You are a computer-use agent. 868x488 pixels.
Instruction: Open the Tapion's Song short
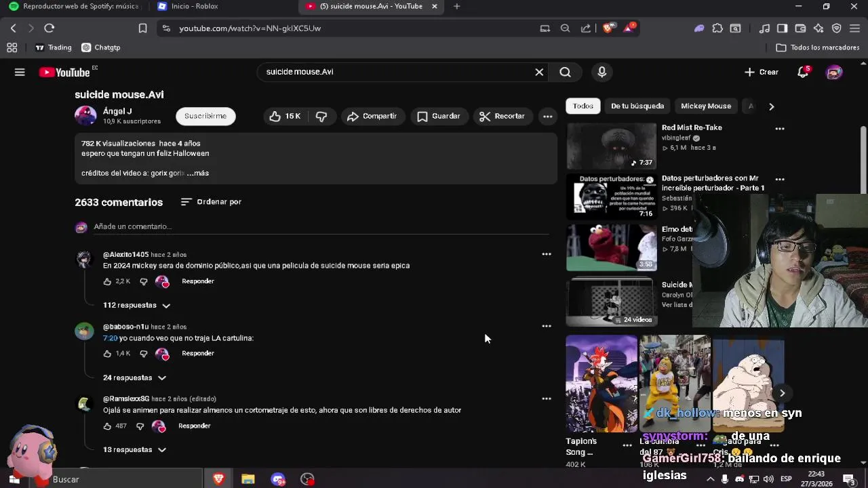coord(601,384)
